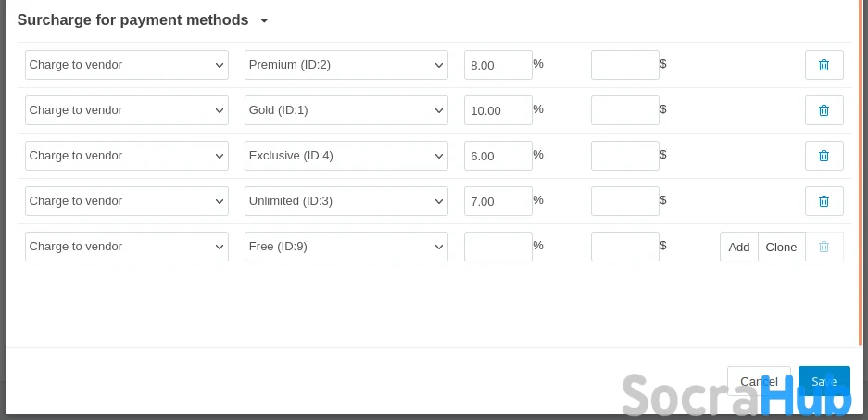Delete the Premium (ID:2) surcharge row

pyautogui.click(x=824, y=65)
